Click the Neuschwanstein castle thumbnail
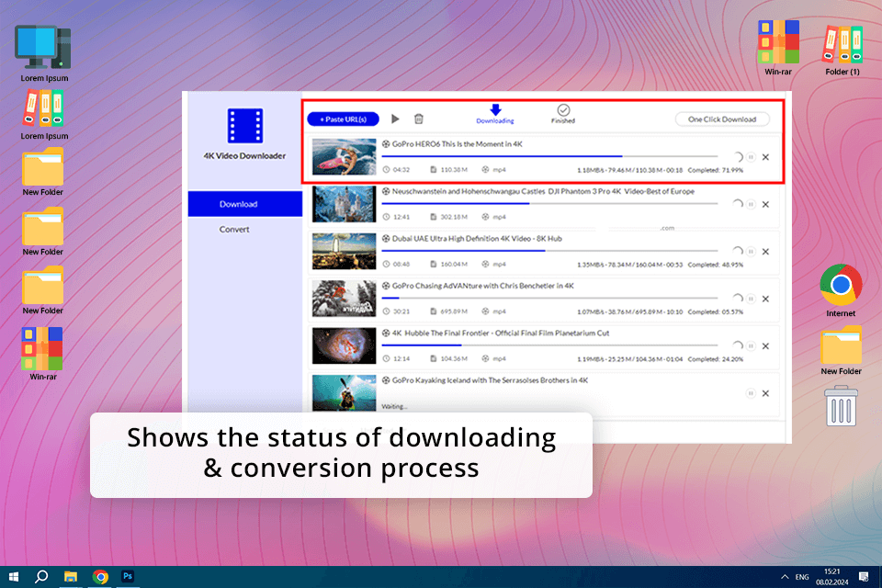The width and height of the screenshot is (882, 588). pyautogui.click(x=345, y=204)
